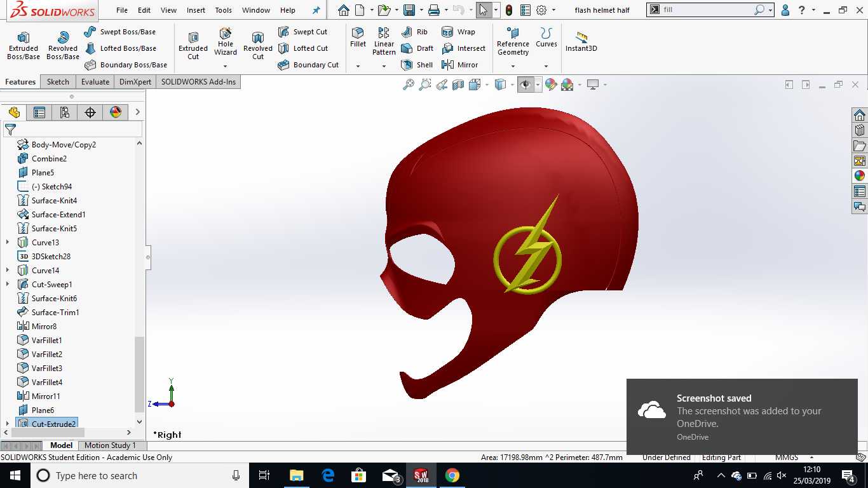This screenshot has height=488, width=868.
Task: Switch to the Sketch tab
Action: coord(58,82)
